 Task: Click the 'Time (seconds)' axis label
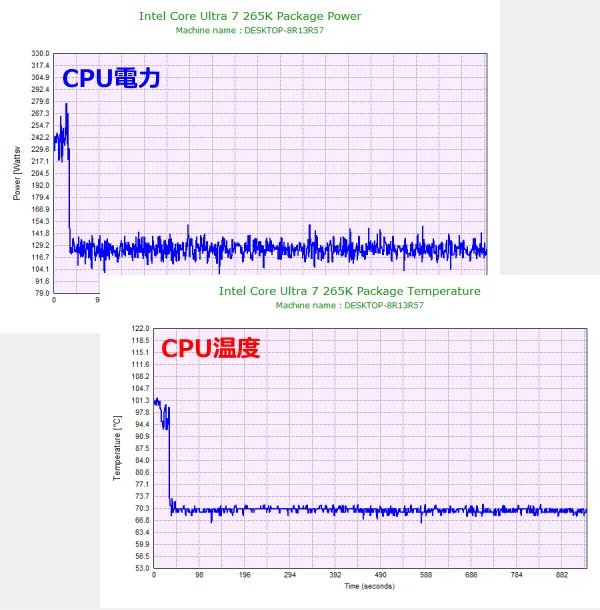tap(369, 586)
